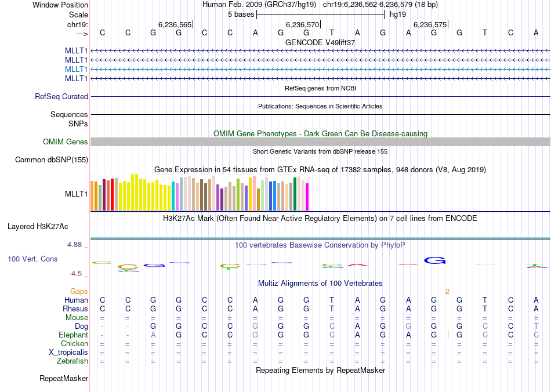This screenshot has height=392, width=551.
Task: Select the X_tropicalis species label
Action: pos(68,353)
